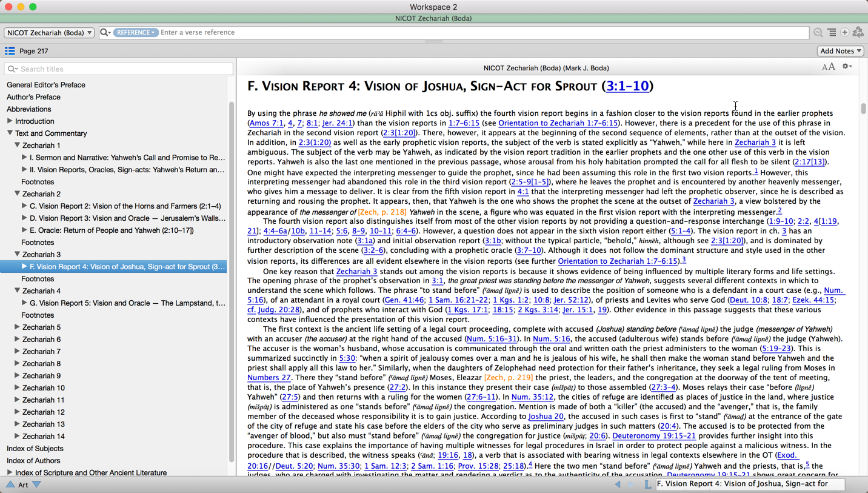Screen dimensions: 868x493
Task: Collapse the Zechariah 1 node
Action: click(x=17, y=146)
